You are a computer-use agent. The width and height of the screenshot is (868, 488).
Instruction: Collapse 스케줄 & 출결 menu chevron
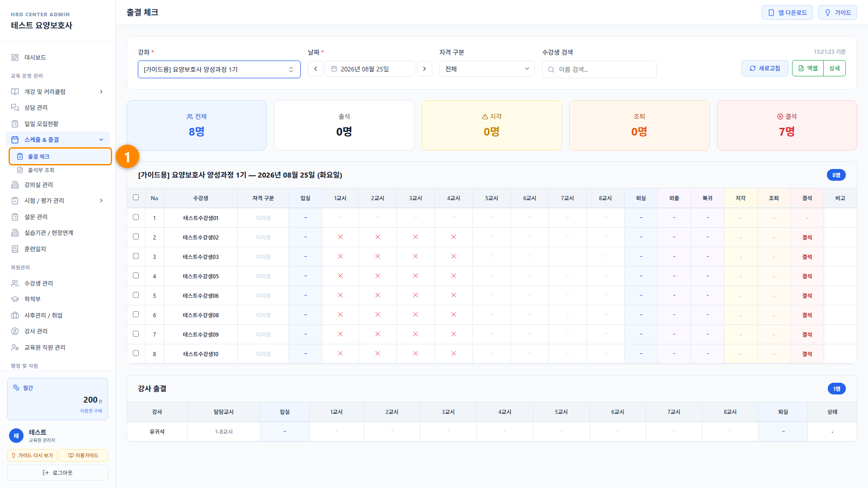101,140
